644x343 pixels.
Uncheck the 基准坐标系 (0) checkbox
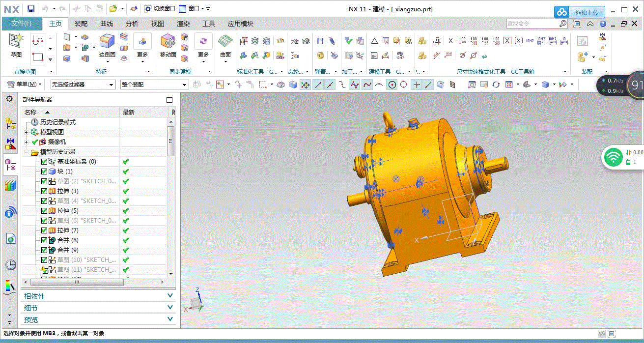[44, 162]
